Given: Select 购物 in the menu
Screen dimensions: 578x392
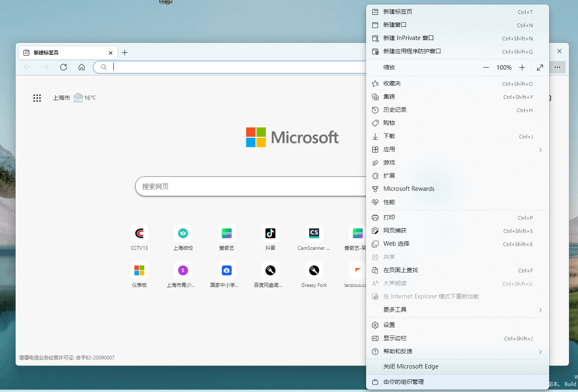Looking at the screenshot, I should [458, 123].
